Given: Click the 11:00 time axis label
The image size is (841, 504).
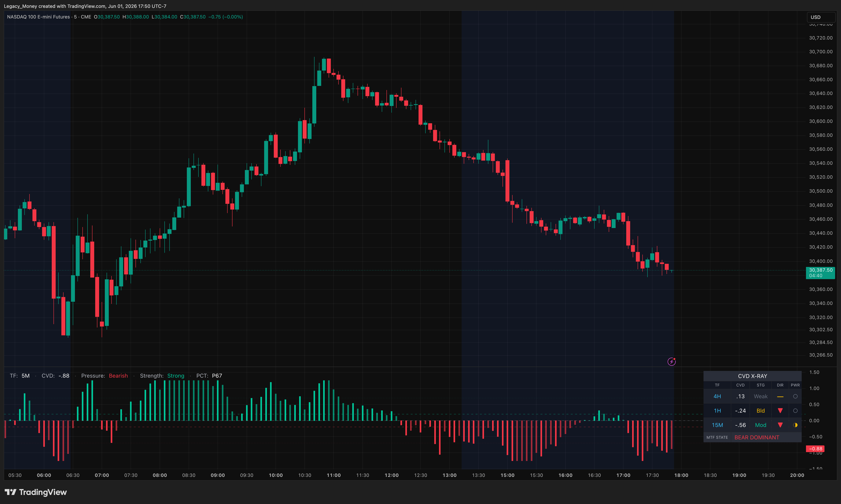Looking at the screenshot, I should coord(334,475).
